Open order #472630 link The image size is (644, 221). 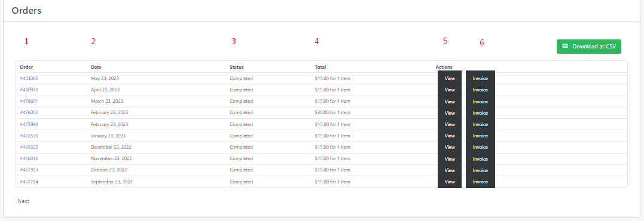pyautogui.click(x=29, y=136)
